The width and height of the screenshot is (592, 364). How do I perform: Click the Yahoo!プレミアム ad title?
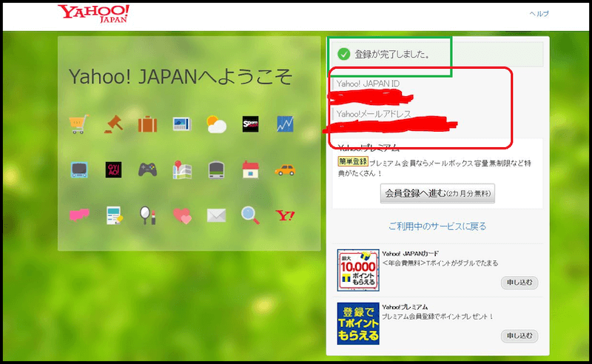tap(405, 307)
